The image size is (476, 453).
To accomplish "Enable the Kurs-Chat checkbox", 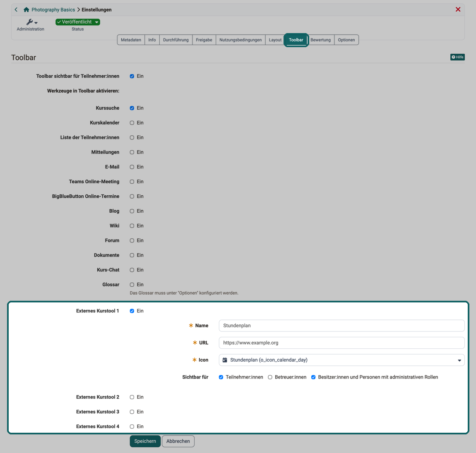I will (x=132, y=270).
